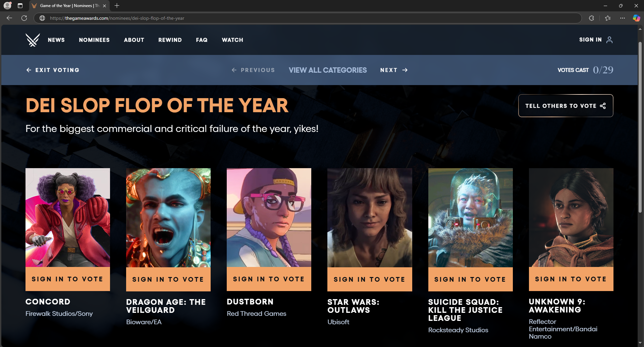Click the browser profile avatar

click(x=7, y=5)
